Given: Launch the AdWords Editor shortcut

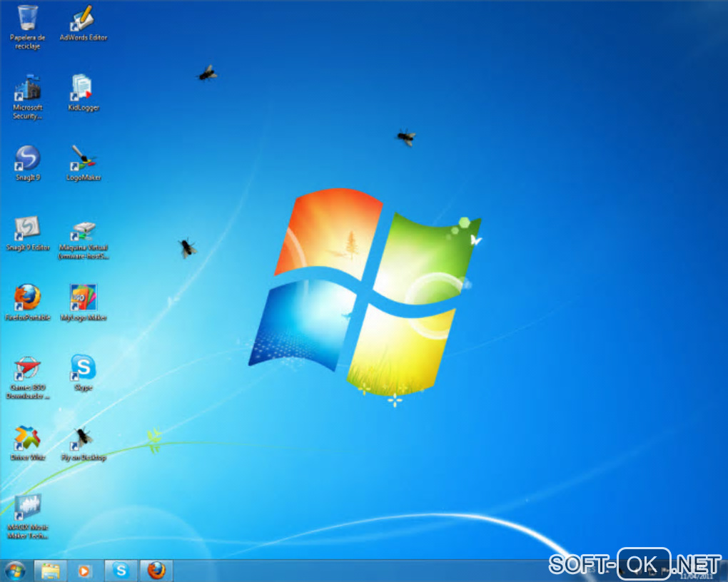Looking at the screenshot, I should 83,24.
